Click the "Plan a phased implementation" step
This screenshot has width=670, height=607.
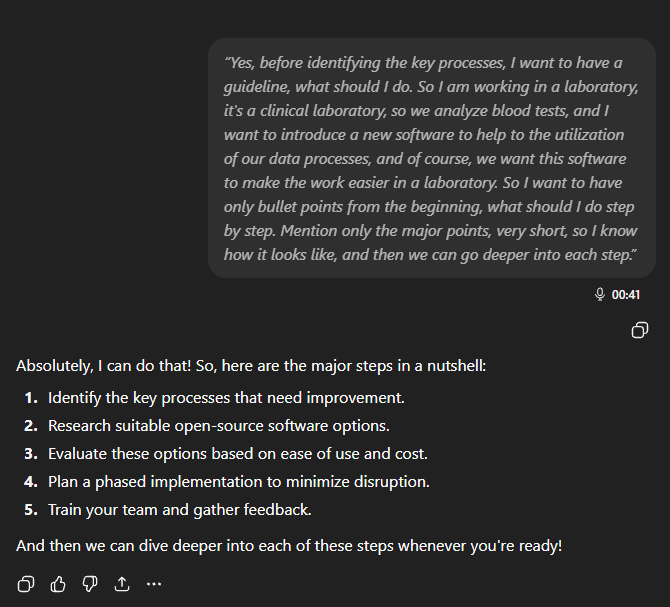238,482
